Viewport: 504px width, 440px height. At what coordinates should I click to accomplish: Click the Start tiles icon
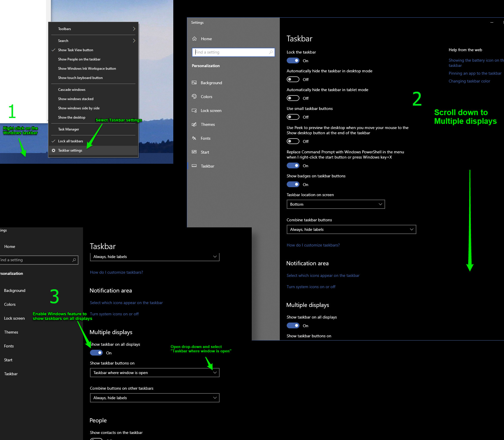point(194,152)
